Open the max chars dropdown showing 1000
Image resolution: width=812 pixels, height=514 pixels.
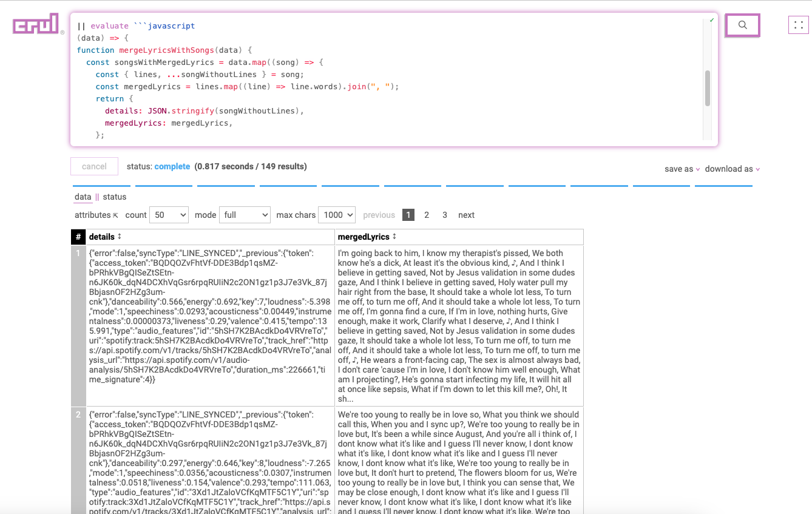click(x=337, y=215)
